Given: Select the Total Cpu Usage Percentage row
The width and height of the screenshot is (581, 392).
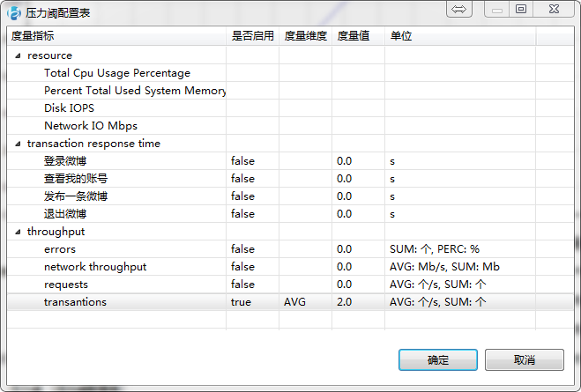Looking at the screenshot, I should 290,73.
